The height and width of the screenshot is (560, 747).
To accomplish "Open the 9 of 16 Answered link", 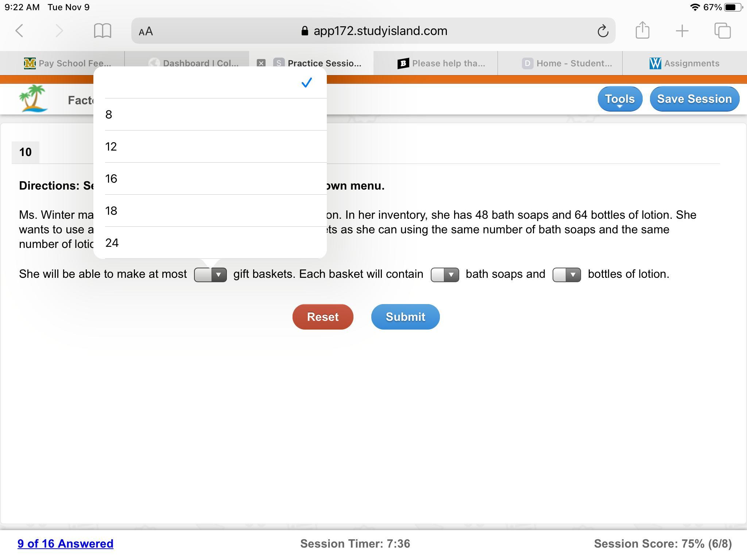I will click(65, 544).
